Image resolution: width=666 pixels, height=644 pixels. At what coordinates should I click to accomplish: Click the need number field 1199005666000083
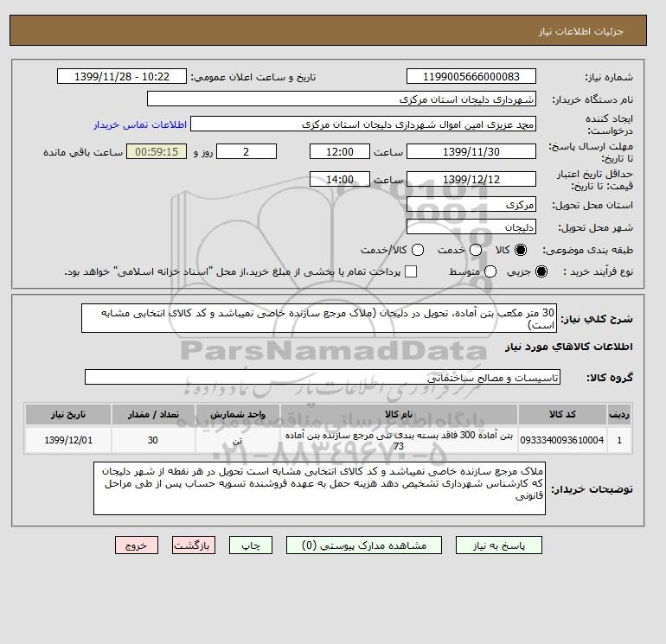(x=471, y=76)
